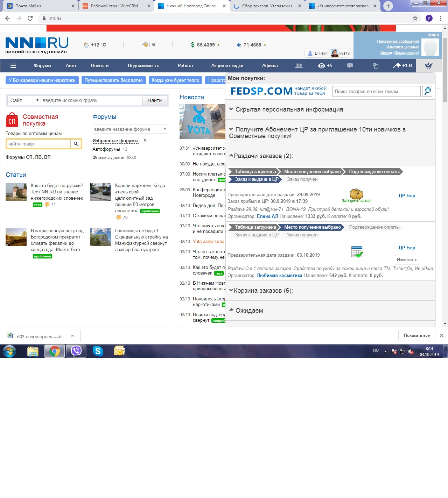Open the Приватные сообщения link
The image size is (448, 498).
click(x=398, y=41)
